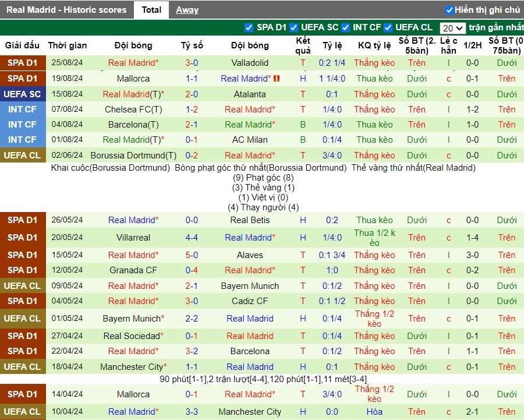Open Villarreal team link

tap(133, 238)
